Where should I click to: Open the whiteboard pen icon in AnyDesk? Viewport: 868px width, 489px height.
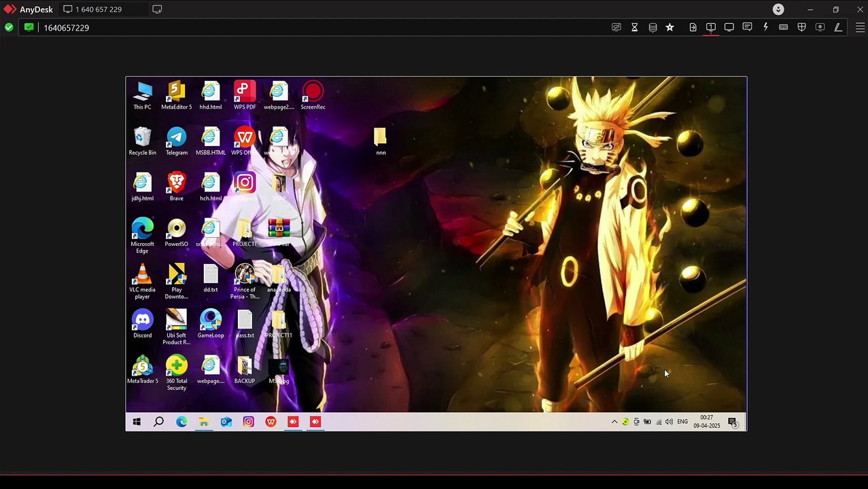tap(838, 27)
